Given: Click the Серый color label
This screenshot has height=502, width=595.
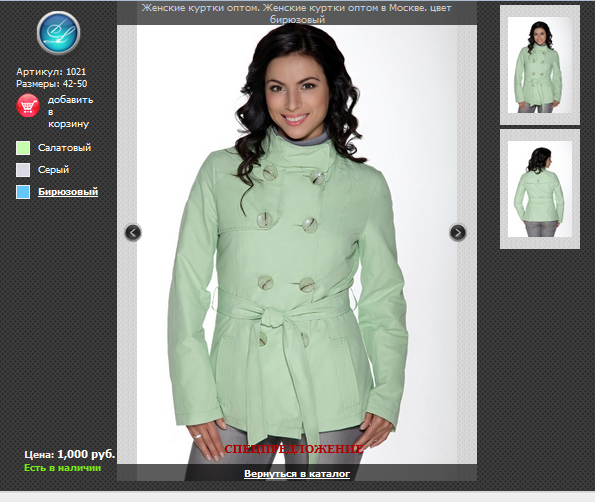Looking at the screenshot, I should click(54, 170).
